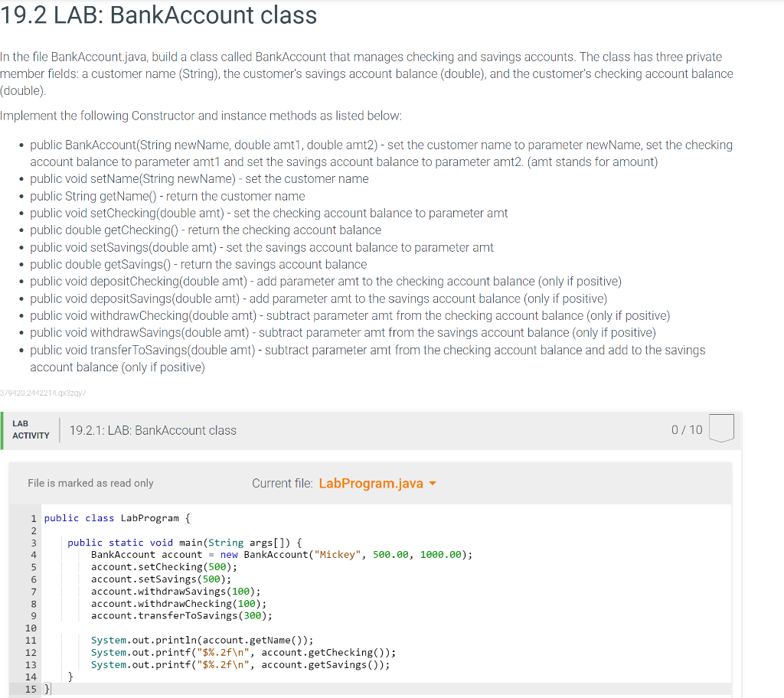Click the green LAB activity accent bar
This screenshot has height=698, width=784.
3,429
